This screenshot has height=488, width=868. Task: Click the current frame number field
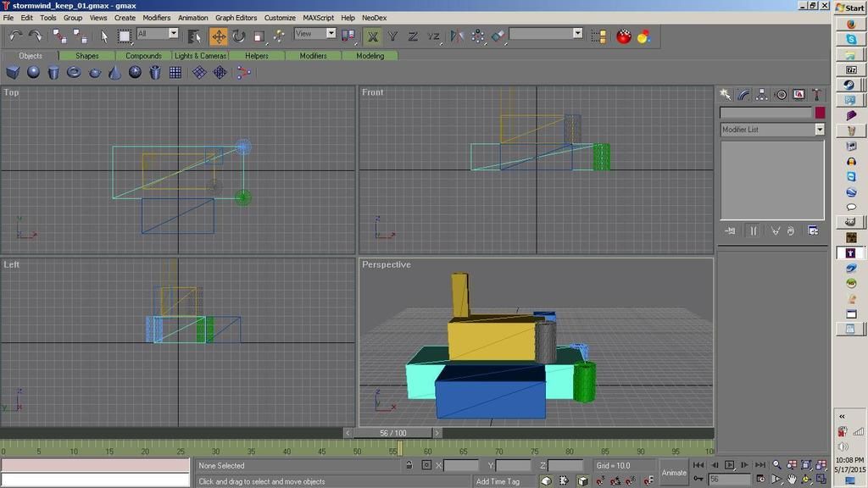pos(730,480)
